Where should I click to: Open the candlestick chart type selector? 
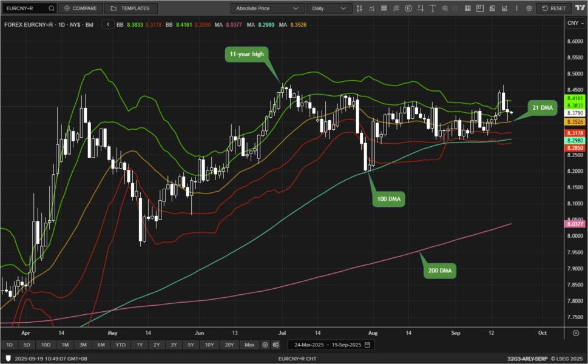360,8
